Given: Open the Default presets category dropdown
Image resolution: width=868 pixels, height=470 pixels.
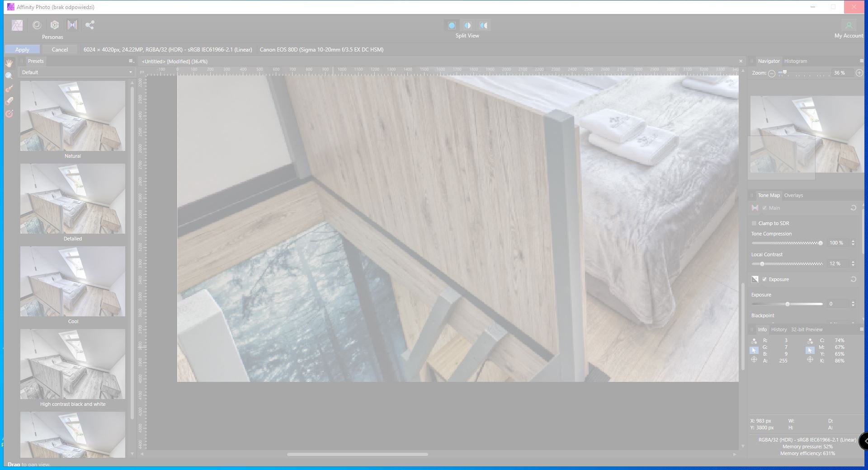Looking at the screenshot, I should click(x=76, y=72).
